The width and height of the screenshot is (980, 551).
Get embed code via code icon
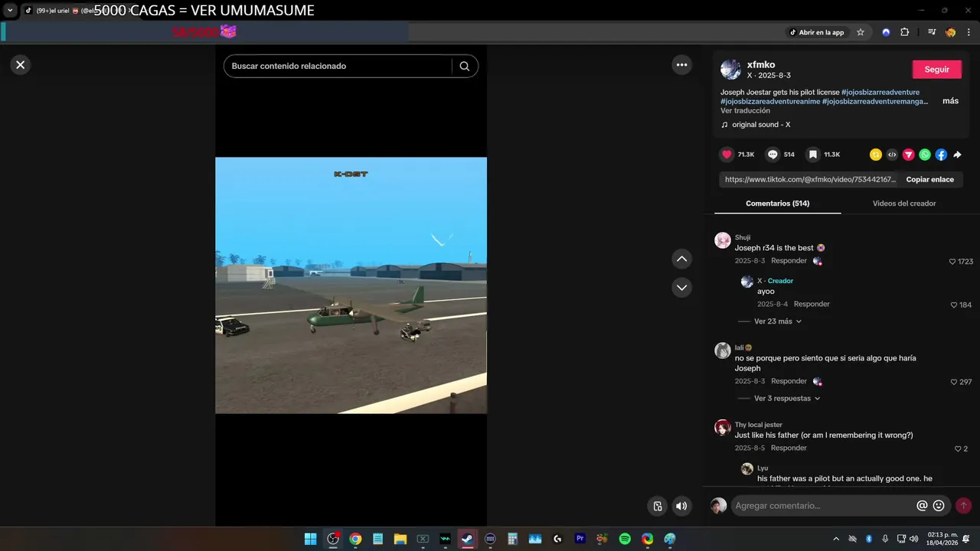tap(892, 155)
